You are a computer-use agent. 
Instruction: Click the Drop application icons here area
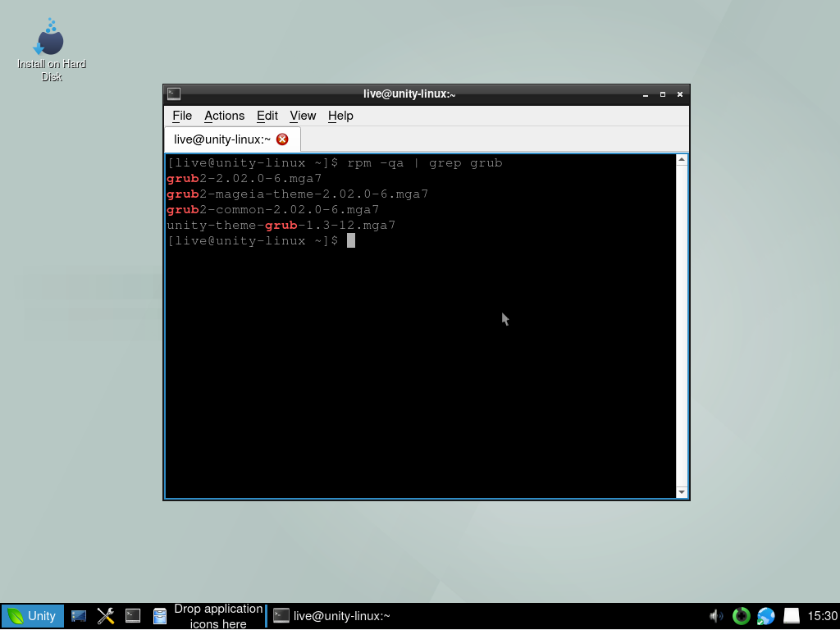click(x=218, y=616)
